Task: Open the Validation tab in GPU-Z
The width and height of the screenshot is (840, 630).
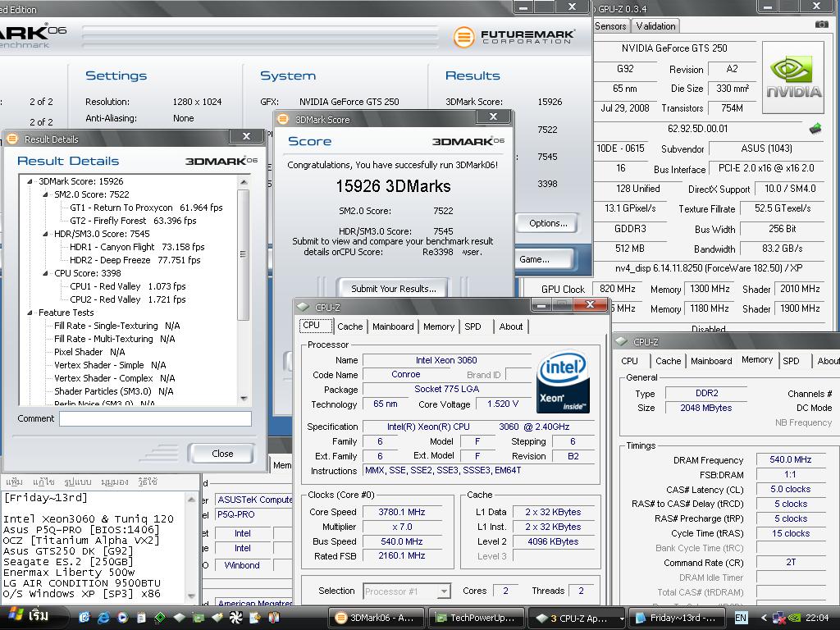Action: [656, 25]
